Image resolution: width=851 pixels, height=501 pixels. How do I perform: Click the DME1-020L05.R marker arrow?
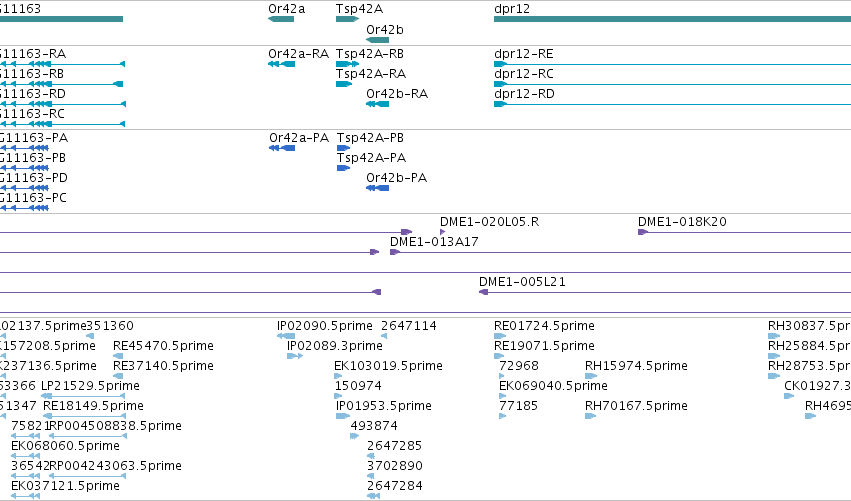click(x=442, y=232)
